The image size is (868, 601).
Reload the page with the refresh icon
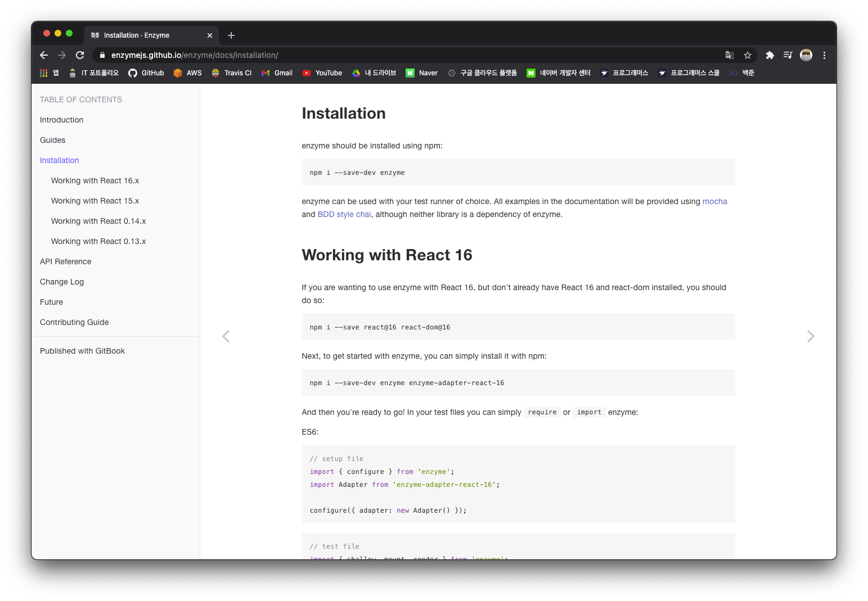80,55
